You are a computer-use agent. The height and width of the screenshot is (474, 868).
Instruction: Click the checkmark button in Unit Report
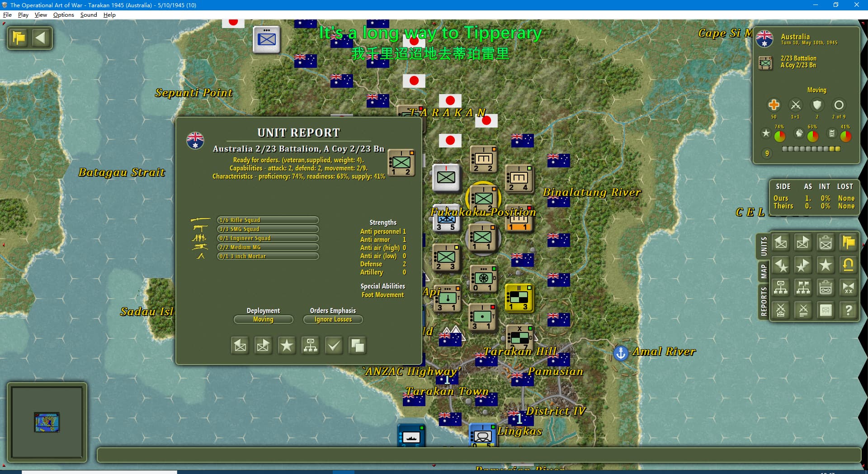334,346
